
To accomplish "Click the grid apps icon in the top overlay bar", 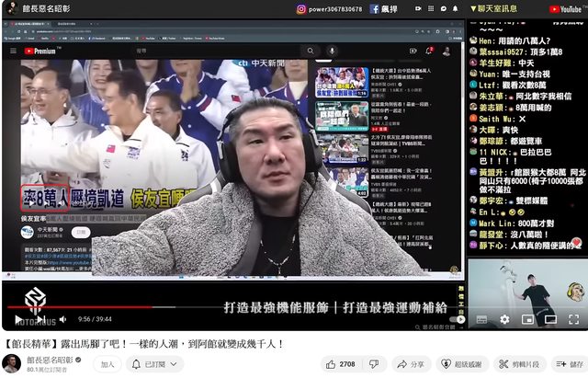I will 431,8.
